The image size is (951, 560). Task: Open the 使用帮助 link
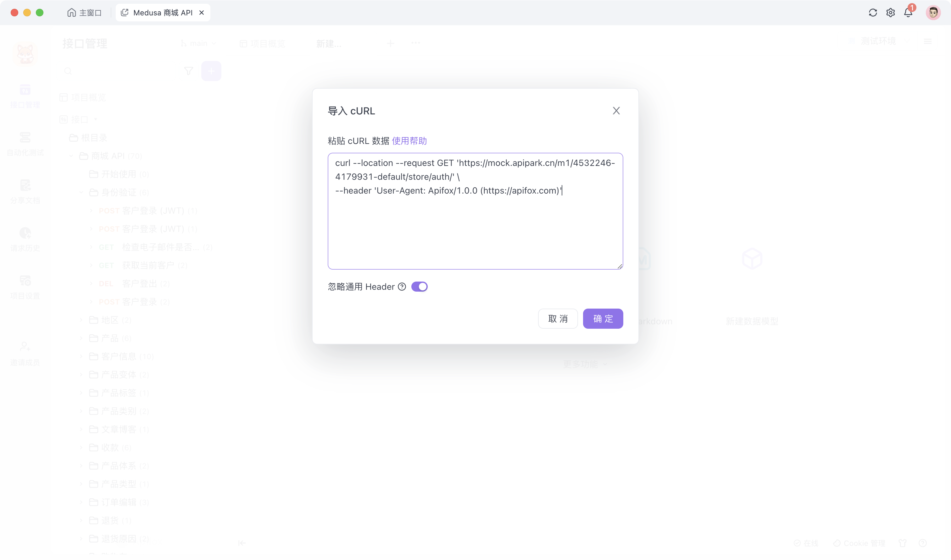point(409,141)
